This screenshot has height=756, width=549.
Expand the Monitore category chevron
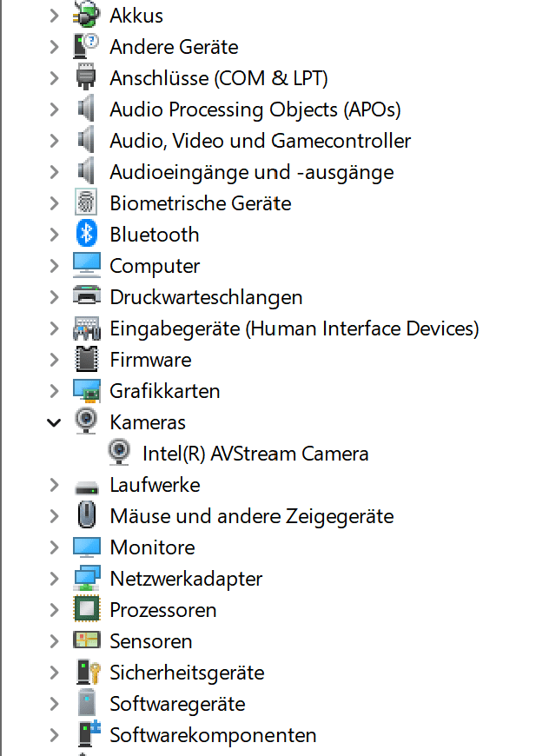(x=54, y=547)
